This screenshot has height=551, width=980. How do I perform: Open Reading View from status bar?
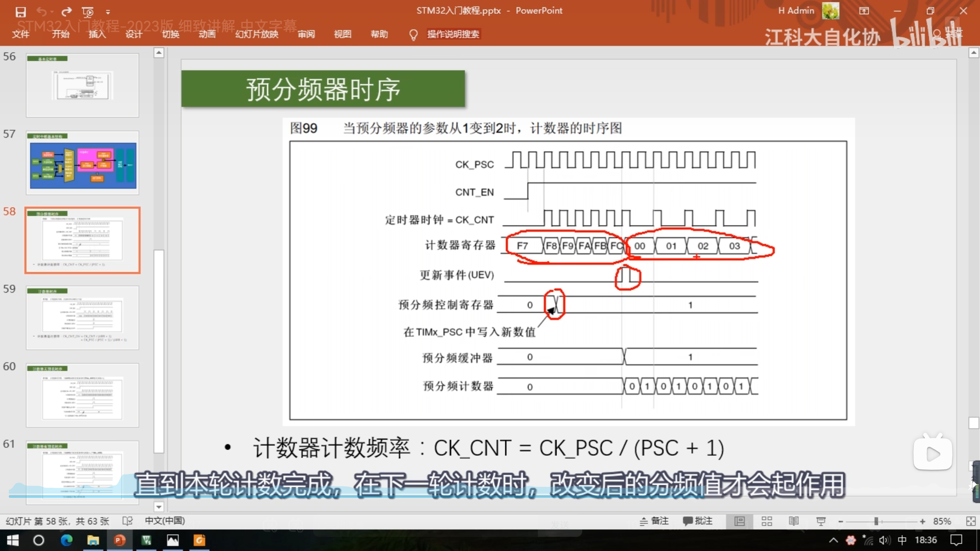click(x=794, y=521)
